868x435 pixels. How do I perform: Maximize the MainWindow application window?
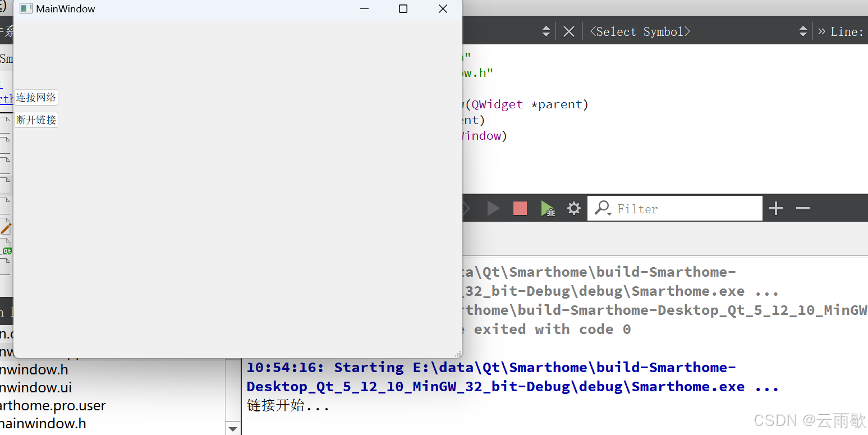tap(403, 8)
